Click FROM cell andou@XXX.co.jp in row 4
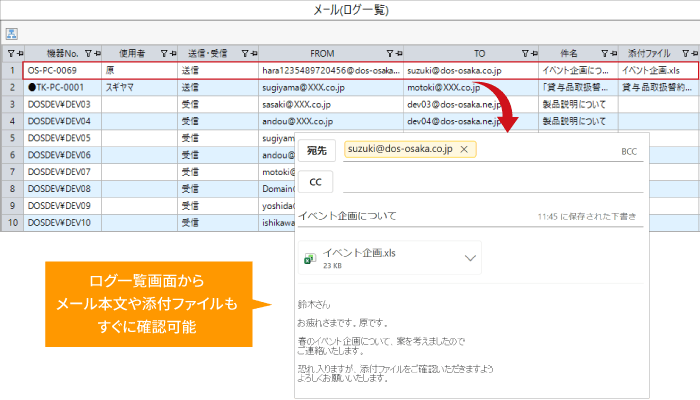Screen dimensions: 700x400 tap(331, 121)
